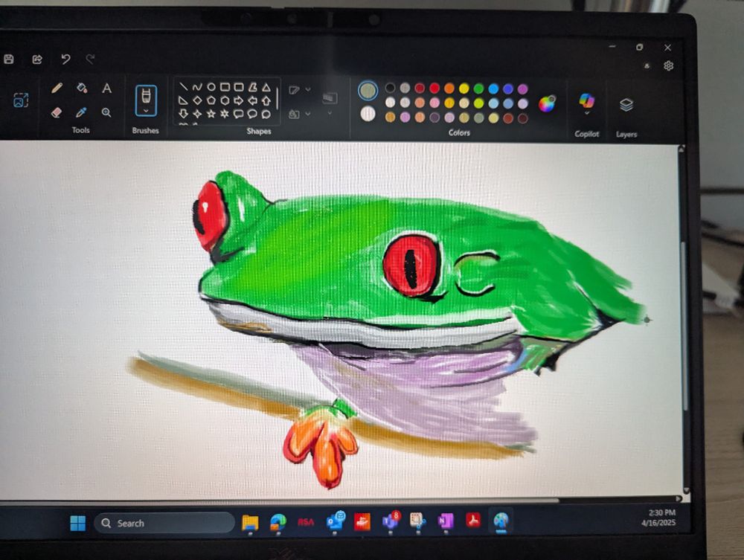Image resolution: width=744 pixels, height=560 pixels.
Task: Activate the image selection tool
Action: pos(20,100)
